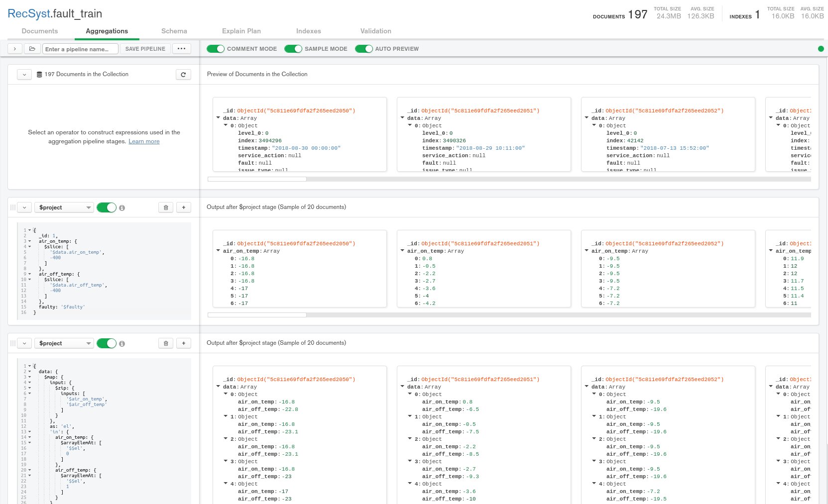Add a stage after first $project with plus icon

click(x=184, y=207)
